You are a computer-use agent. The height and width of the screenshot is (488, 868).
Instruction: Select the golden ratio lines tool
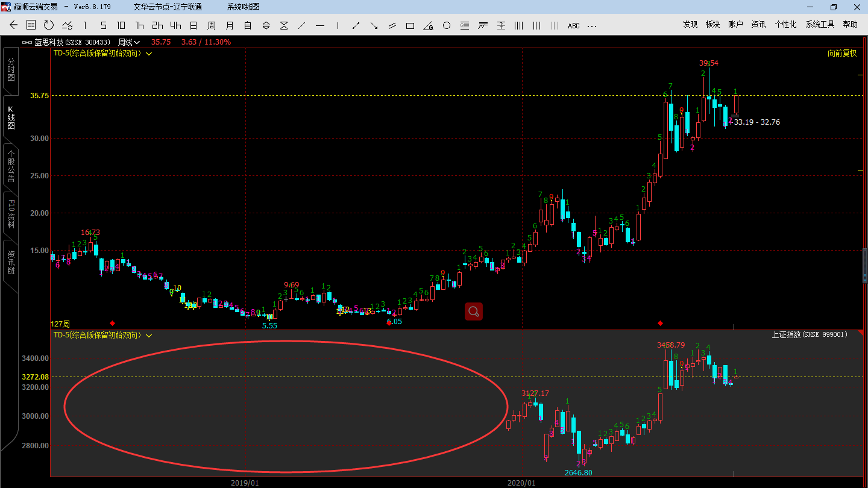465,25
